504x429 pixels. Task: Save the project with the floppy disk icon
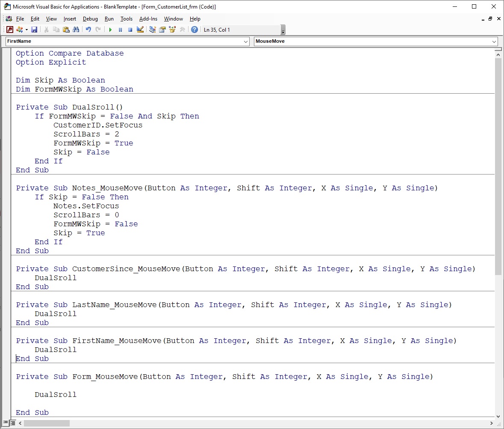(34, 30)
